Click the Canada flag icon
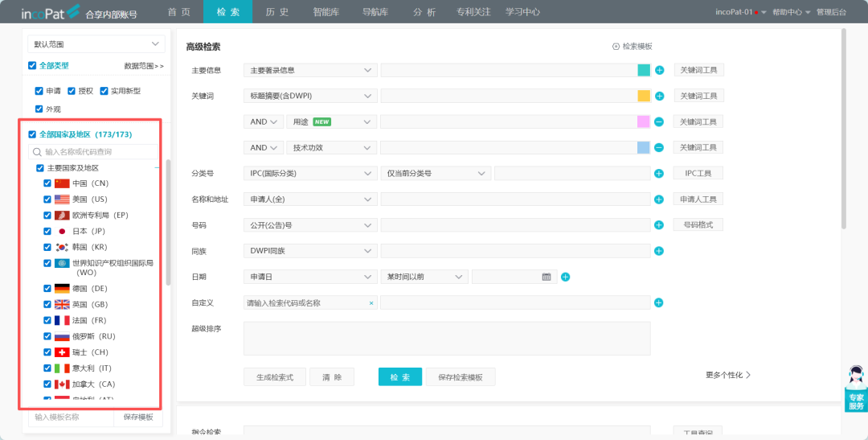This screenshot has width=868, height=440. coord(62,384)
